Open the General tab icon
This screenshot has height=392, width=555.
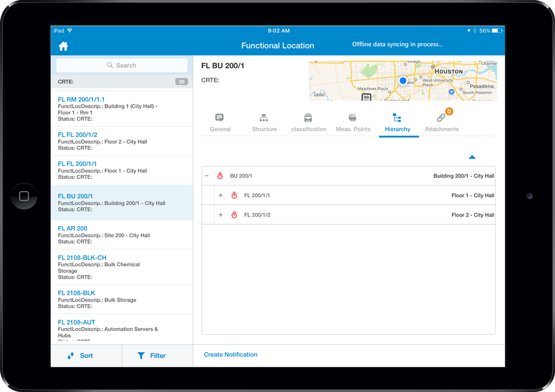[219, 118]
